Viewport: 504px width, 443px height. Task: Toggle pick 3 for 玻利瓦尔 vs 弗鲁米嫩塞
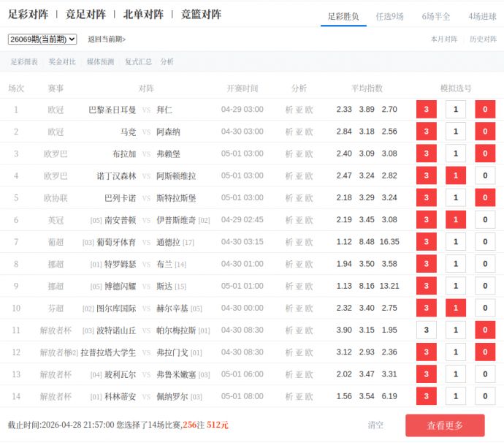coord(427,374)
